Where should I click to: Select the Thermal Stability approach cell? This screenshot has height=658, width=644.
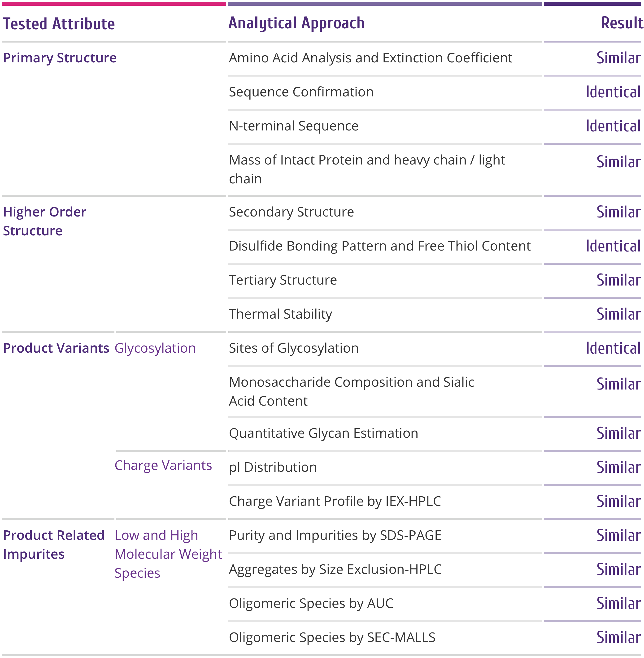point(280,314)
